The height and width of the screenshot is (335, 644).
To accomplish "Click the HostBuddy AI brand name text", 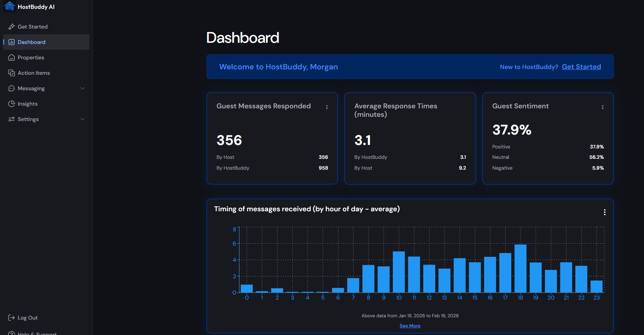I will (36, 7).
